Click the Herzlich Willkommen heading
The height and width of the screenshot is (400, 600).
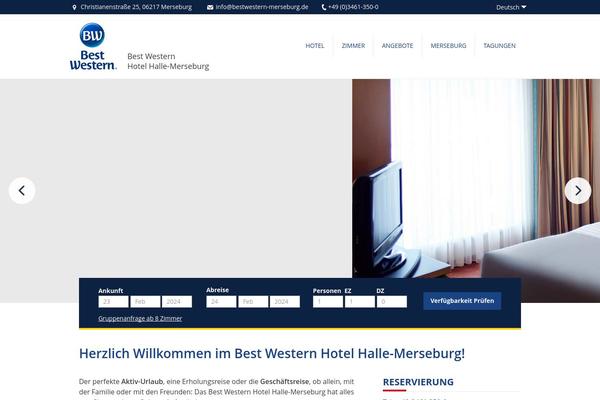pos(272,353)
